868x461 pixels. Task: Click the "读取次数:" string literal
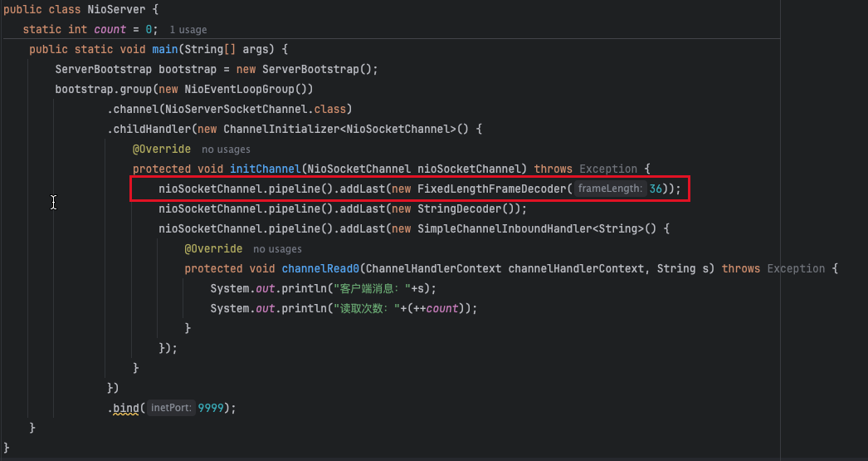pos(366,309)
